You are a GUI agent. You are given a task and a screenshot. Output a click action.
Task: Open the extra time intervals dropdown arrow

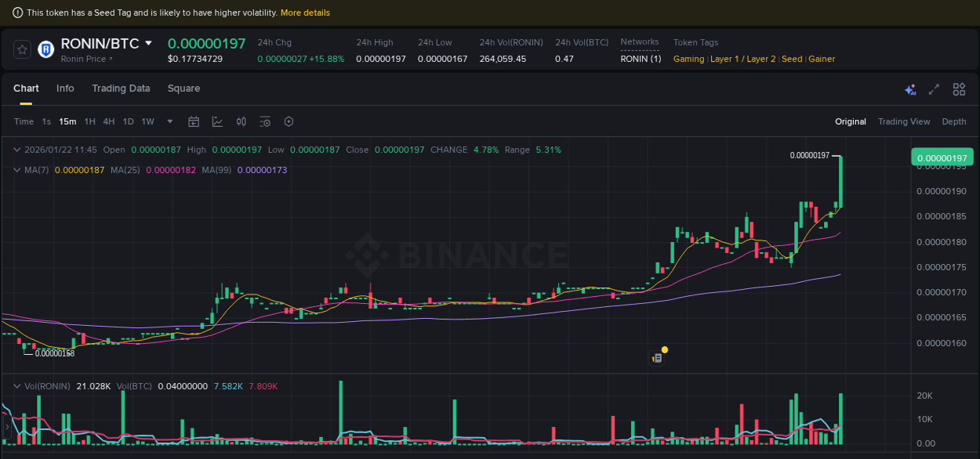click(x=169, y=121)
